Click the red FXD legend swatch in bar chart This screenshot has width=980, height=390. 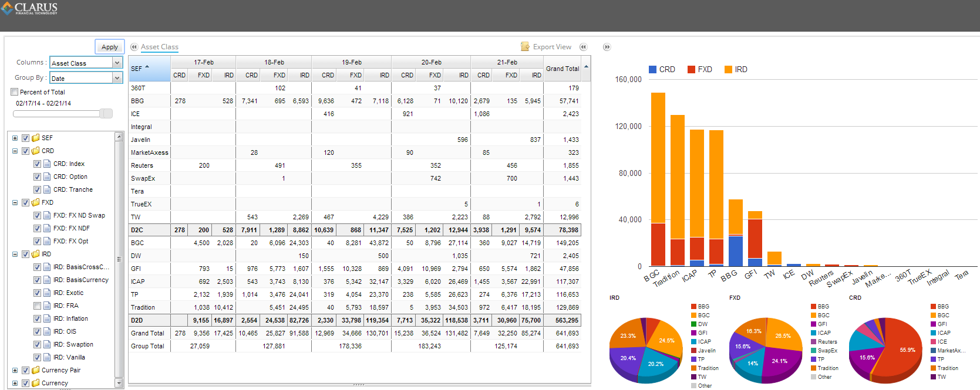[691, 69]
